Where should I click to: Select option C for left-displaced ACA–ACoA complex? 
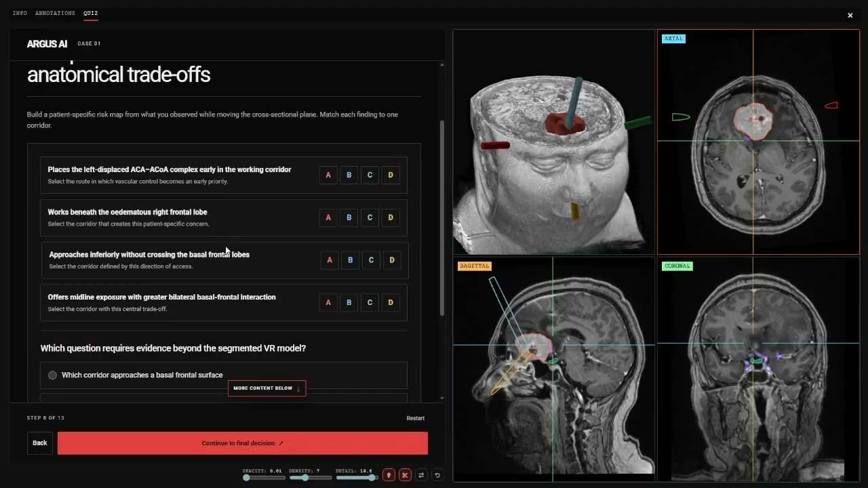pos(370,175)
